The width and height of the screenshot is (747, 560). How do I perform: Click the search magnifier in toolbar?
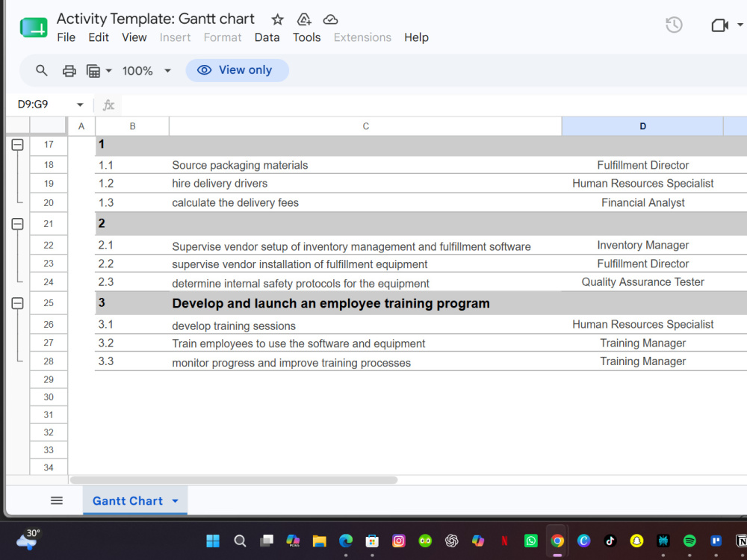tap(41, 70)
